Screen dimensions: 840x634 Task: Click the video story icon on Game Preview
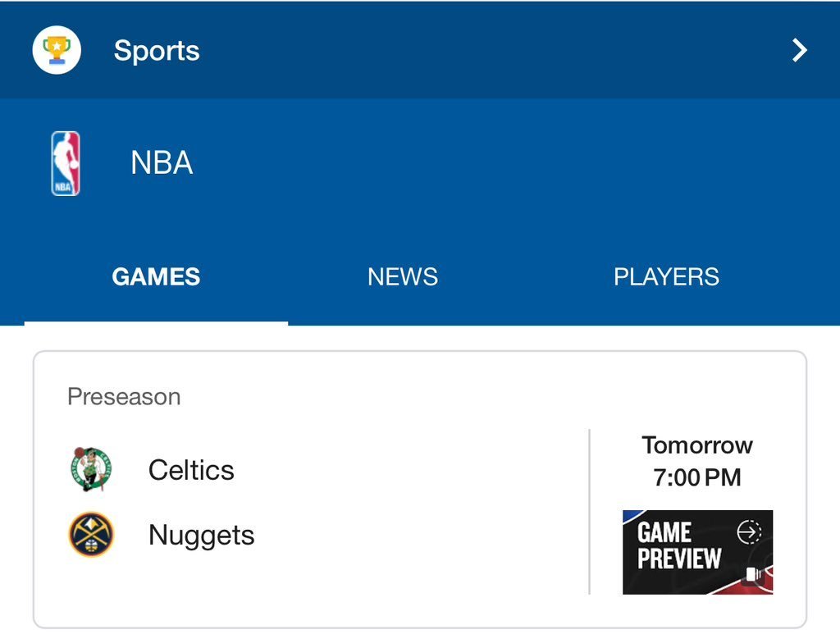(753, 575)
